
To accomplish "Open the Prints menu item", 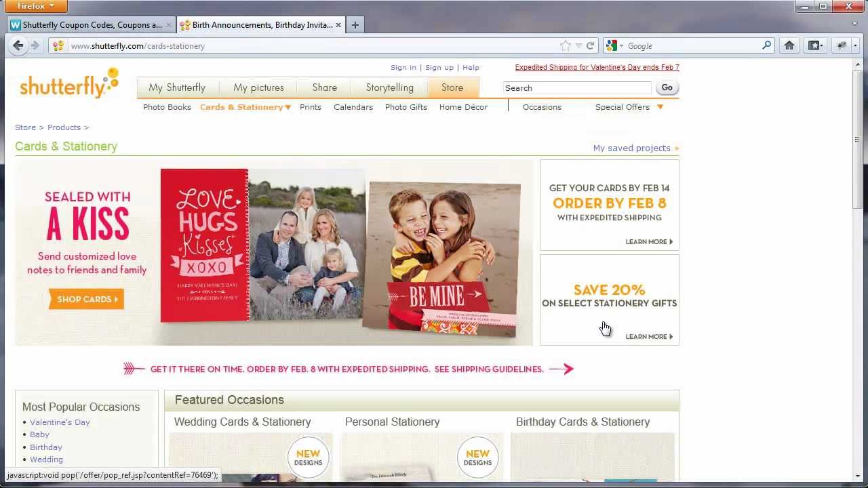I will coord(311,107).
